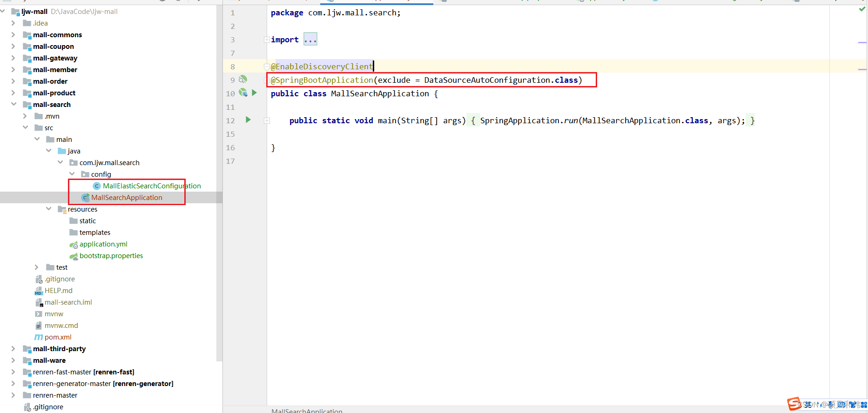Click the Spring bean gutter icon beside @SpringBootApplication
868x413 pixels.
point(243,80)
